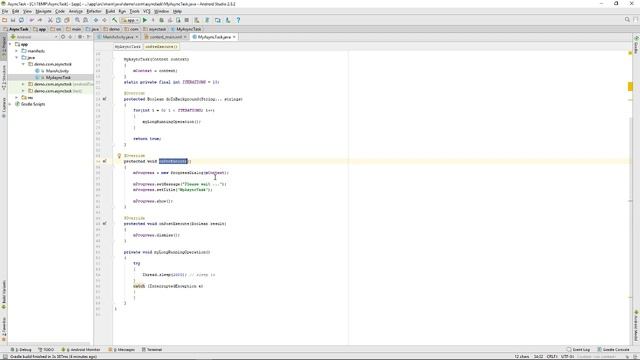
Task: Click the search everywhere magnifier at top right
Action: (627, 20)
